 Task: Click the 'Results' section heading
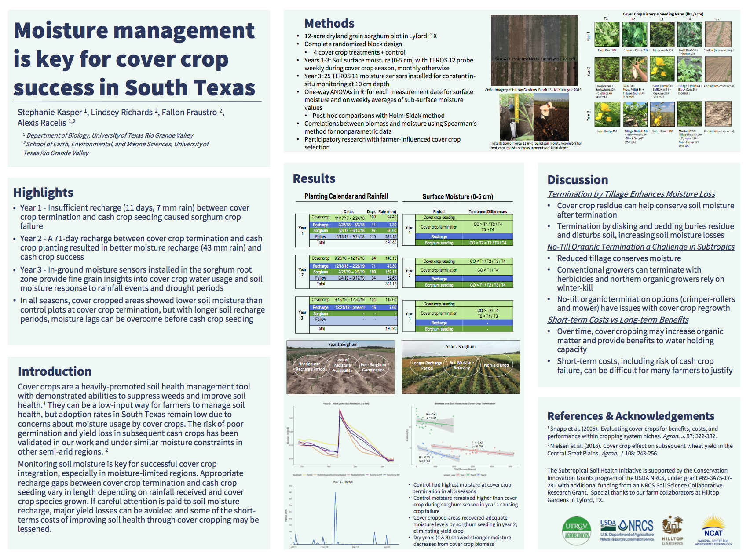314,178
